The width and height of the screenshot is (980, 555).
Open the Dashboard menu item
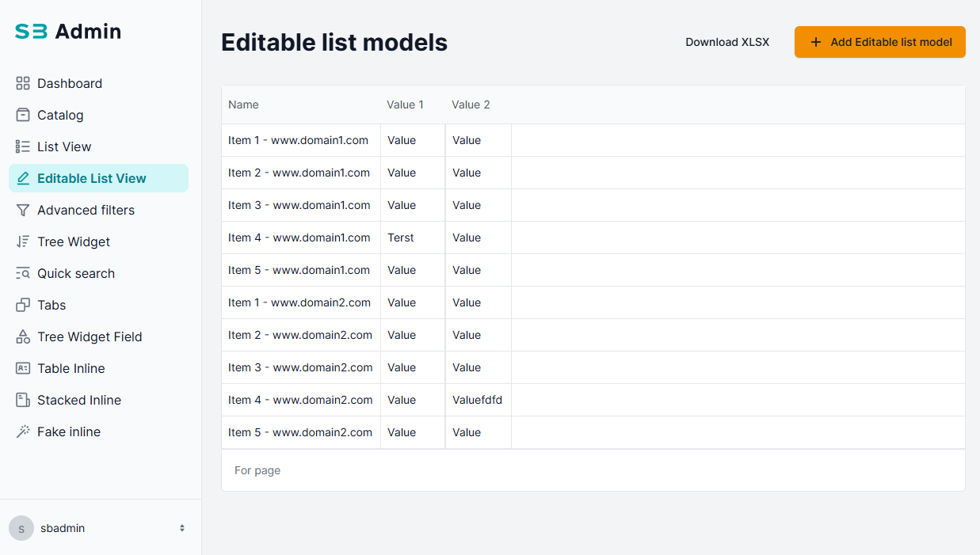coord(98,83)
